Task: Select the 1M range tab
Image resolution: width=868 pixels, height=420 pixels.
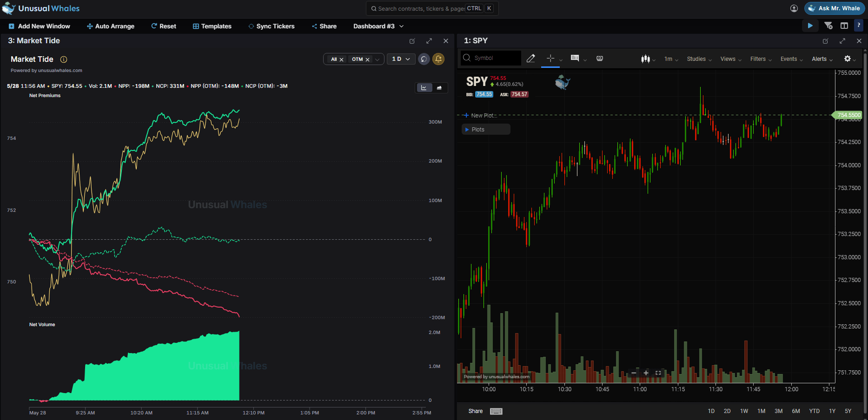Action: (x=761, y=411)
